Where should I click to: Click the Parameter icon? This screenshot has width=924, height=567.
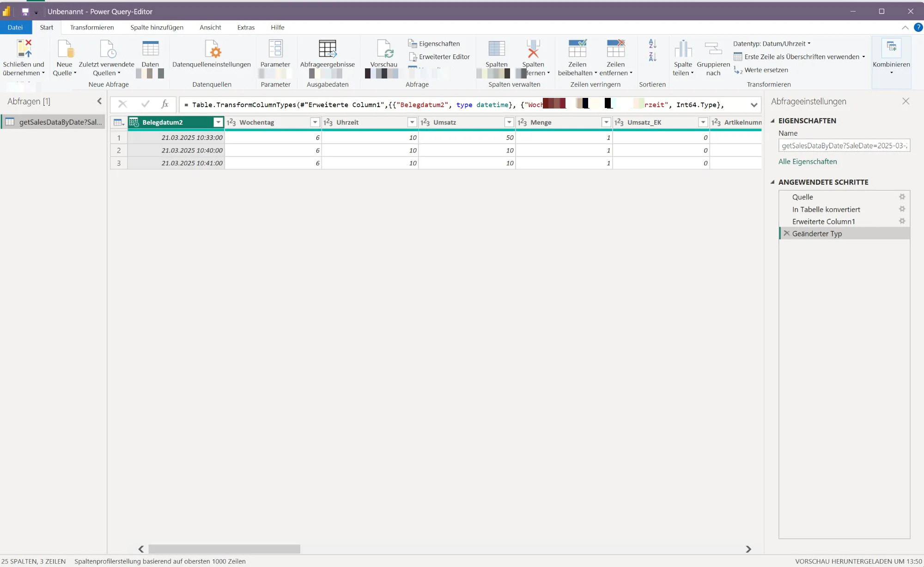[275, 48]
